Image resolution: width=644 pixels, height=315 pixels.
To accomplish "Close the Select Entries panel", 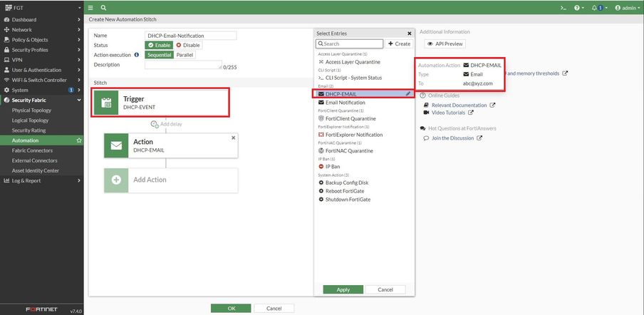I will 409,33.
